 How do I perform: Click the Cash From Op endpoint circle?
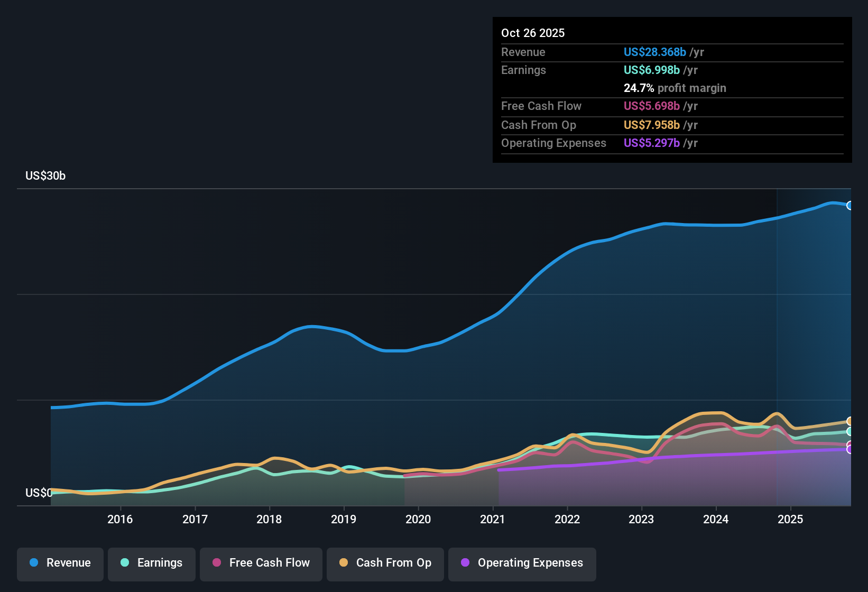tap(849, 422)
